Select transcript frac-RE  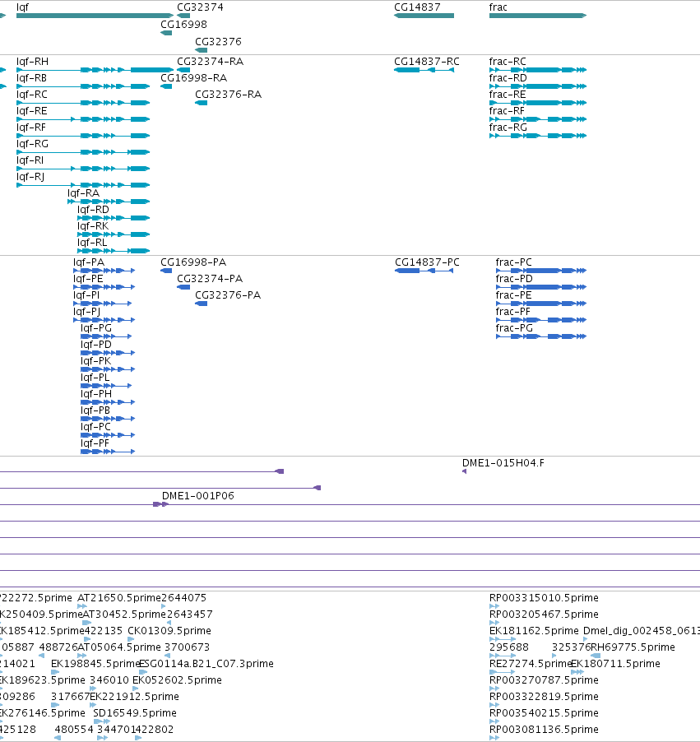pyautogui.click(x=538, y=103)
